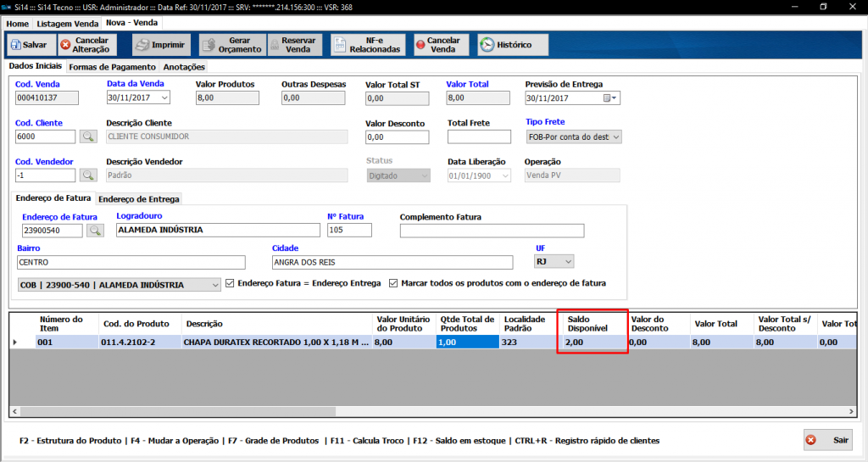Switch to Formas de Pagamento tab

113,67
